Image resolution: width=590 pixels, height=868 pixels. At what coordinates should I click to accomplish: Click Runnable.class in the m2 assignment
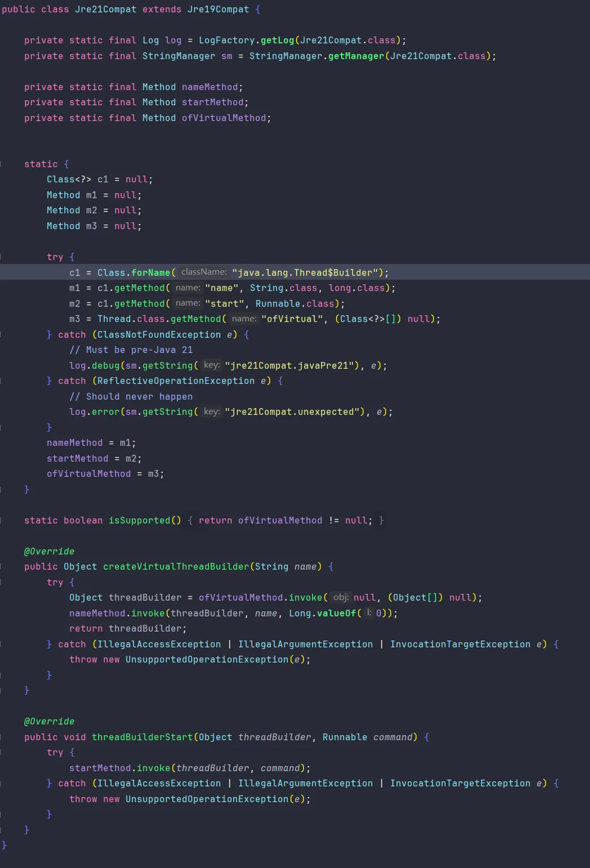295,304
